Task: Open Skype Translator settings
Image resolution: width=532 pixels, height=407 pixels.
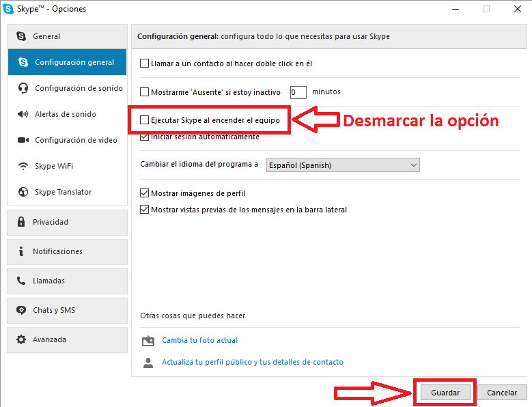Action: pos(67,192)
